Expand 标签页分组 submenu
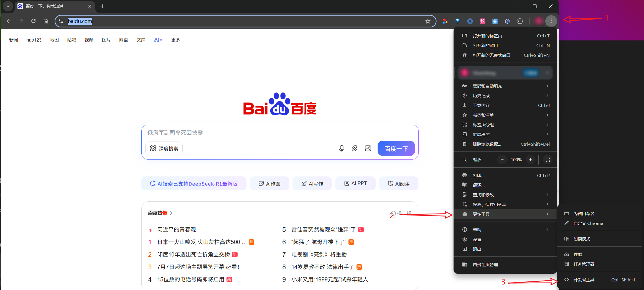The image size is (644, 290). [x=505, y=125]
